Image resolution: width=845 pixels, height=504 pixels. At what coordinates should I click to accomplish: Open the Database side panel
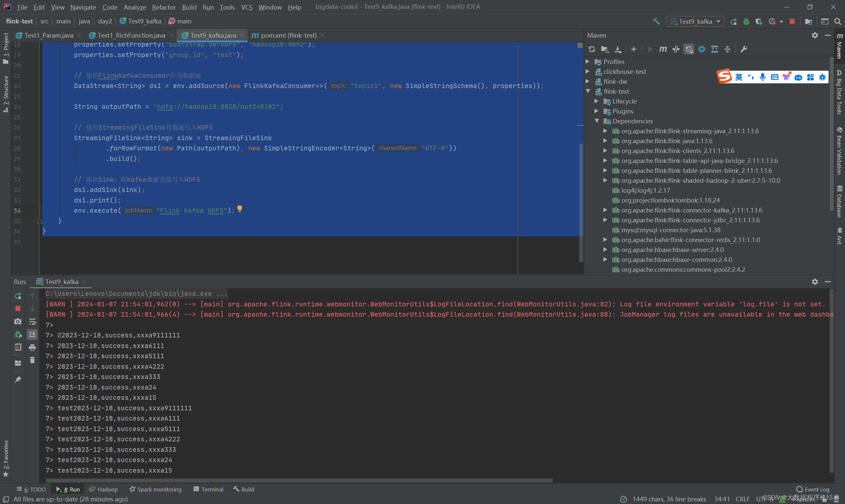pyautogui.click(x=839, y=202)
